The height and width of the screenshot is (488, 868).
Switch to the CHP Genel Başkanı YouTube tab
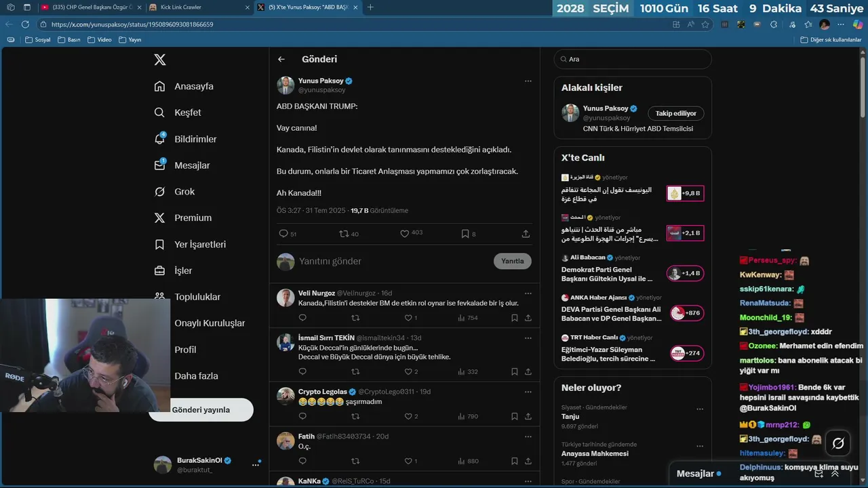[90, 7]
